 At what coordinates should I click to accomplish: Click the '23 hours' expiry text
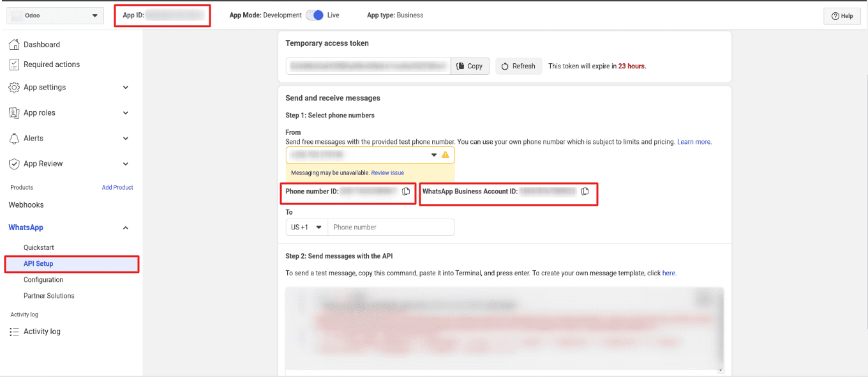632,66
